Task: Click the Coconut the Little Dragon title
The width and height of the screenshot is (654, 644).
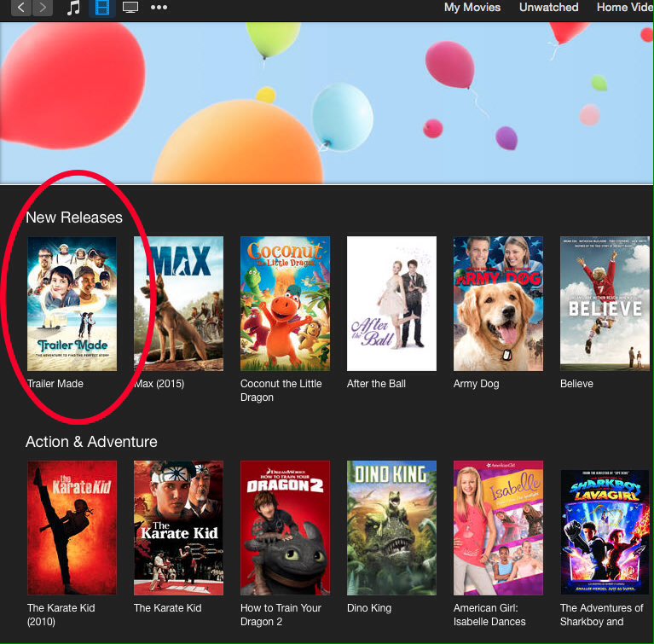Action: [281, 391]
